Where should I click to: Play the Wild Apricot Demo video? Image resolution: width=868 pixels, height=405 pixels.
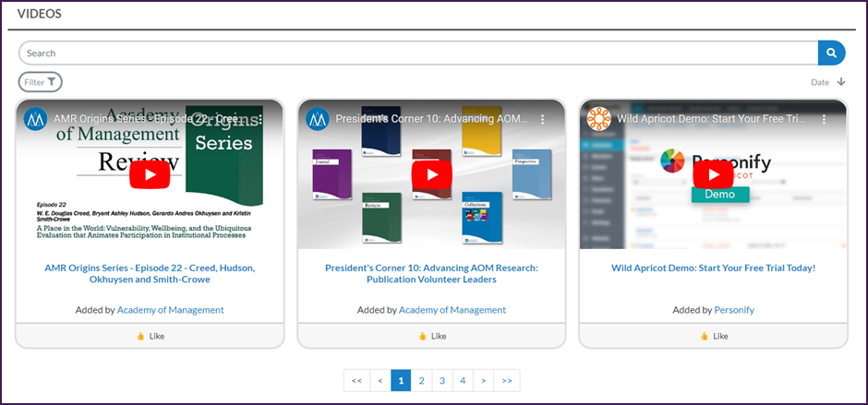714,175
